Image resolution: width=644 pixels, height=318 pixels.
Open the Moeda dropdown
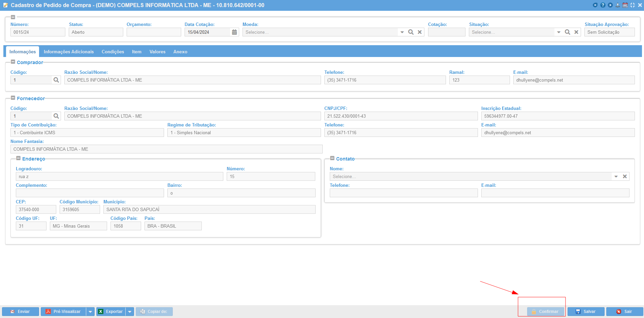(x=402, y=32)
